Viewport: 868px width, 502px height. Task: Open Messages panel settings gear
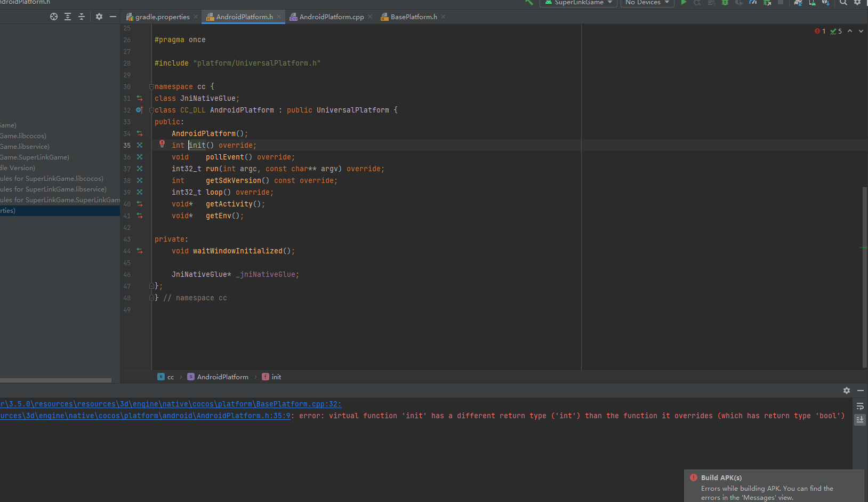tap(846, 391)
